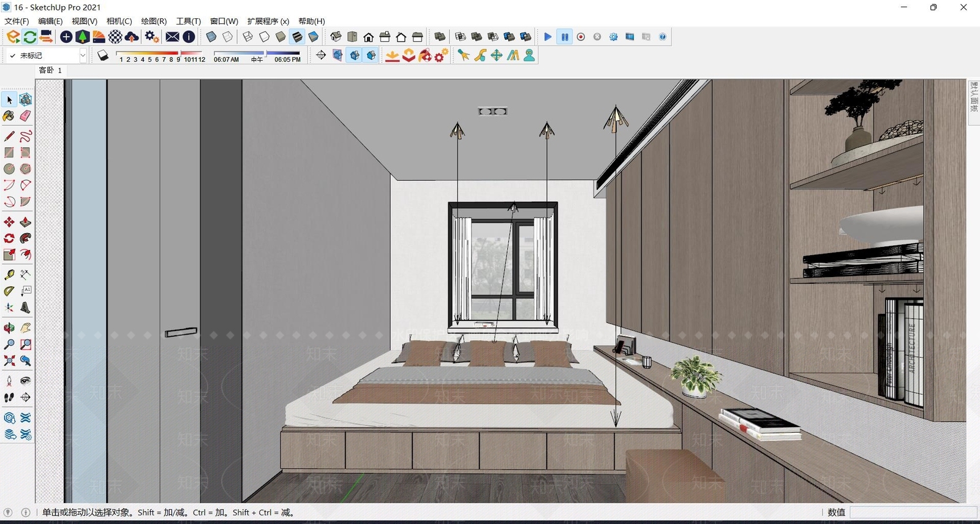
Task: Choose the Zoom Extents tool
Action: click(9, 361)
